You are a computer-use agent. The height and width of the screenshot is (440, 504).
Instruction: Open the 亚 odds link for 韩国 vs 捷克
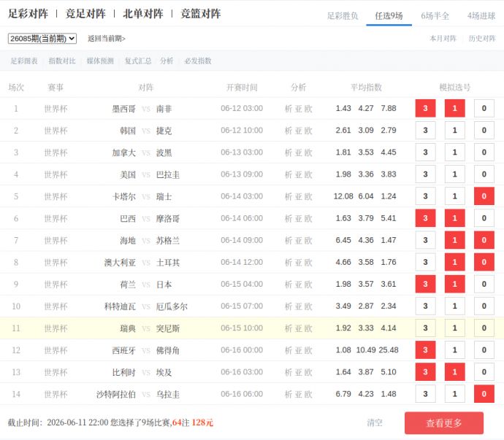298,131
